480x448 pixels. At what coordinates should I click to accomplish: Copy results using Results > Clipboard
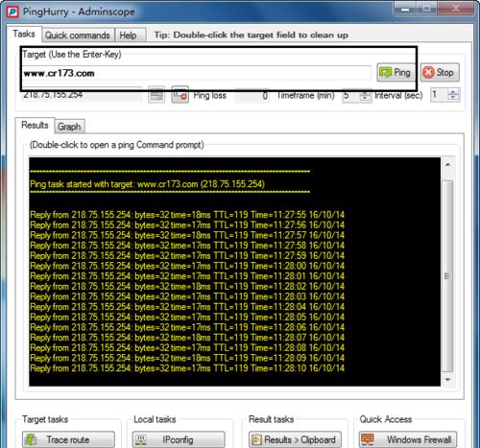tap(295, 439)
